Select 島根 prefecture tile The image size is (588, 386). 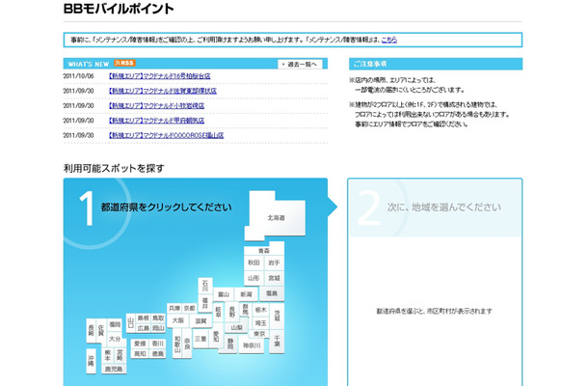144,318
